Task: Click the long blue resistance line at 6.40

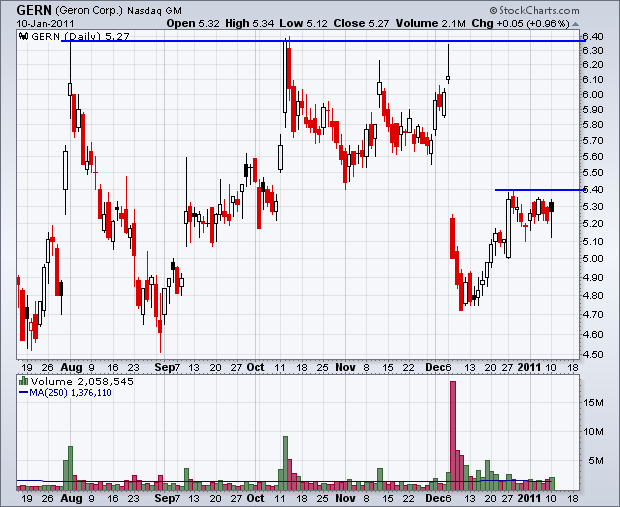Action: coord(323,41)
